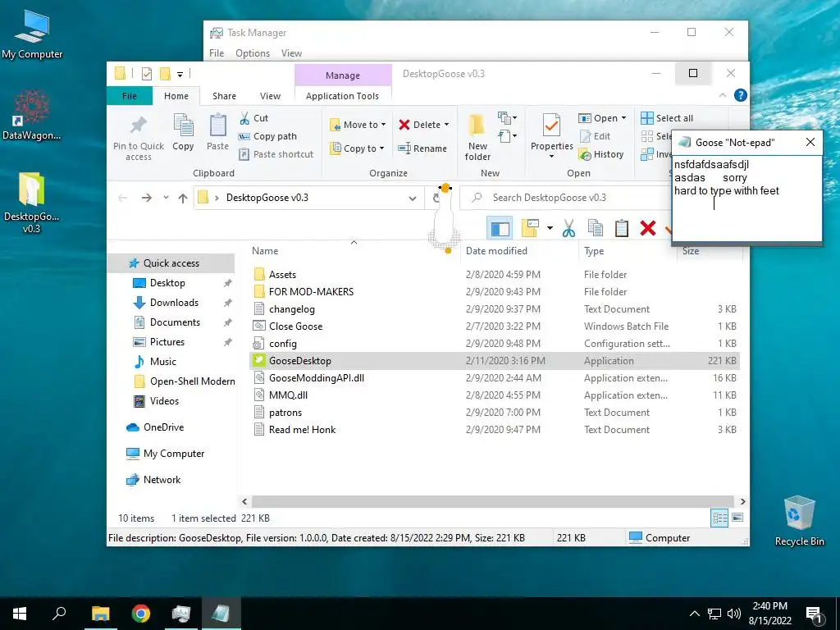The height and width of the screenshot is (630, 840).
Task: Click the Pin to Quick access button
Action: (x=138, y=138)
